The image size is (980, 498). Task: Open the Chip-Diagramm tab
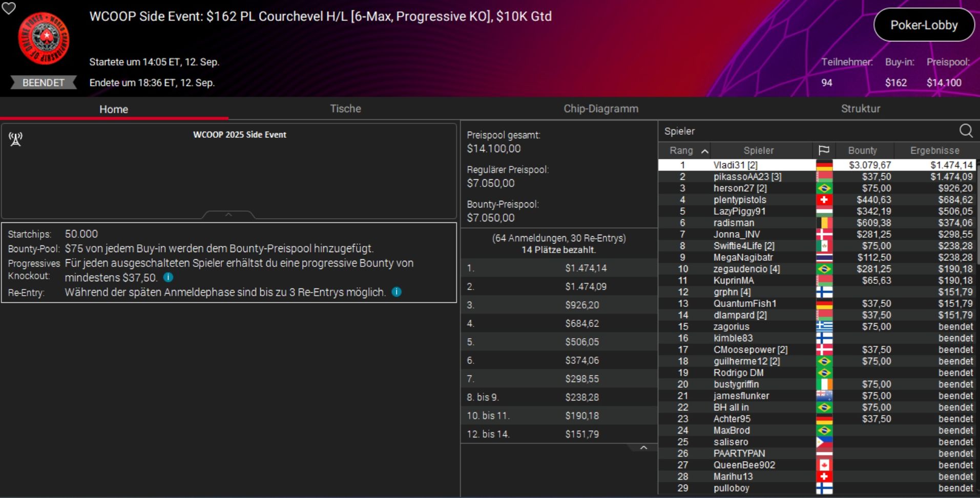click(600, 109)
